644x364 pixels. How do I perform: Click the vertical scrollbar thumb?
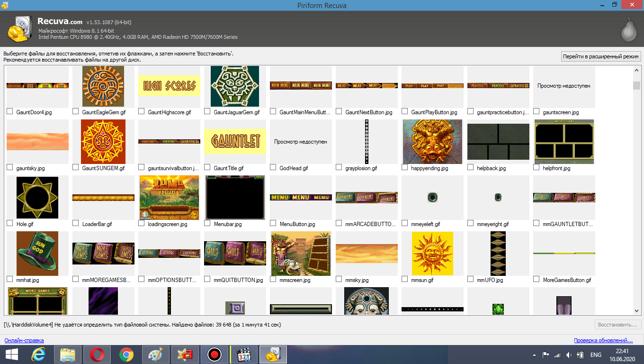tap(636, 85)
